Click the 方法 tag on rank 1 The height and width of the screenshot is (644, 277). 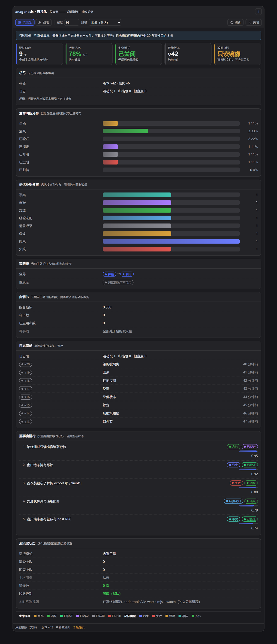tap(234, 447)
